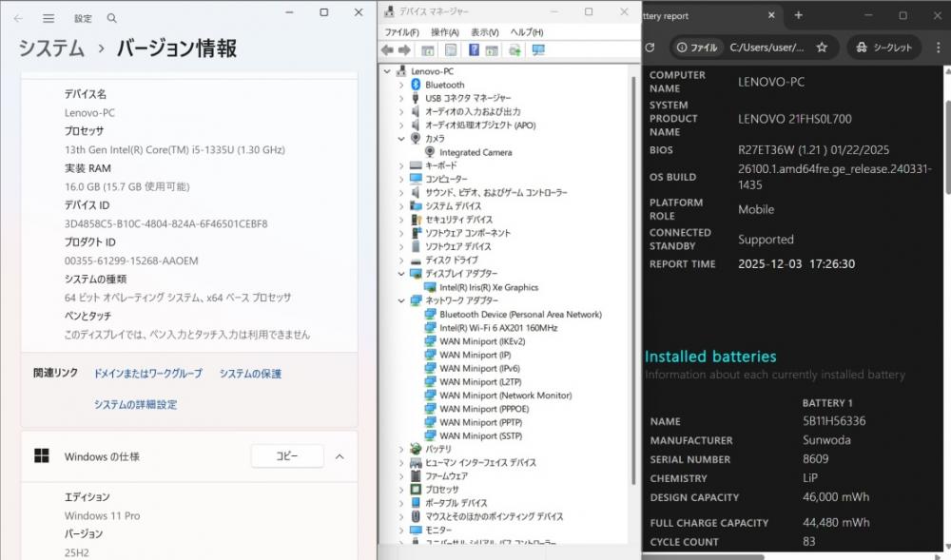951x560 pixels.
Task: Open 操作(A) menu in Device Manager
Action: tap(444, 32)
